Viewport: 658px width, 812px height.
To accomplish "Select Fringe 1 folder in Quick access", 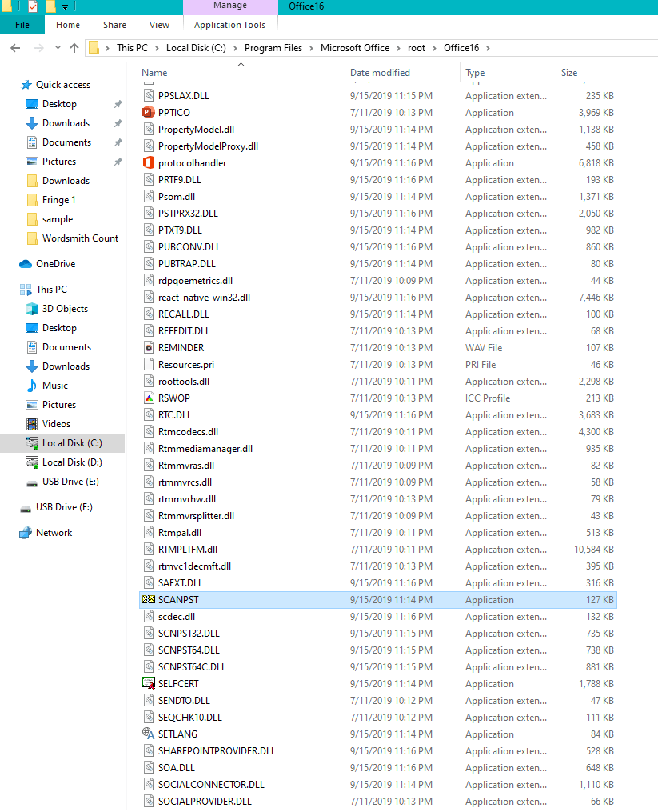I will click(59, 200).
